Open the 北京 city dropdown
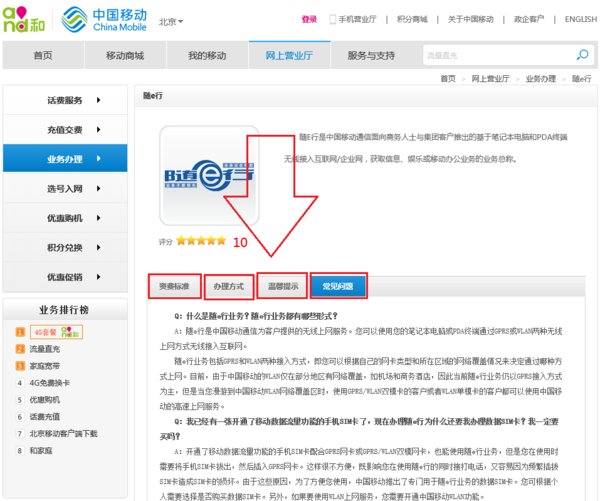Image resolution: width=600 pixels, height=501 pixels. (171, 21)
